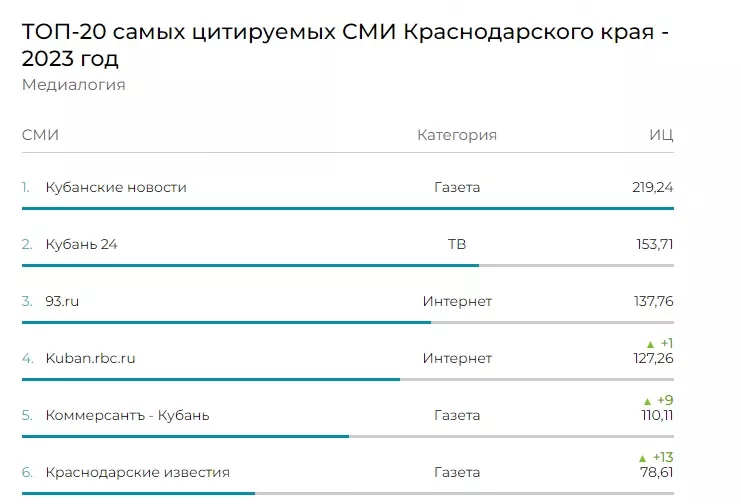
Task: Open the Кубань 24 entry
Action: click(x=81, y=244)
